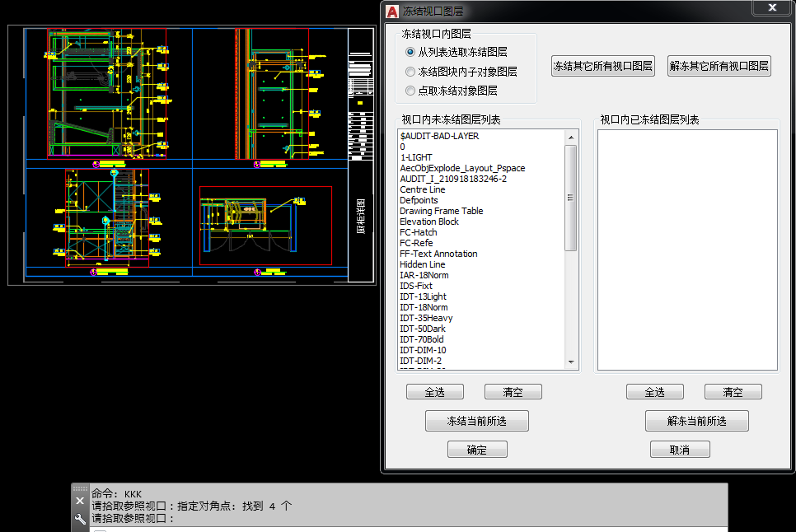Select layer 'IDT-DIM-10'
This screenshot has height=532, width=796.
click(x=482, y=350)
